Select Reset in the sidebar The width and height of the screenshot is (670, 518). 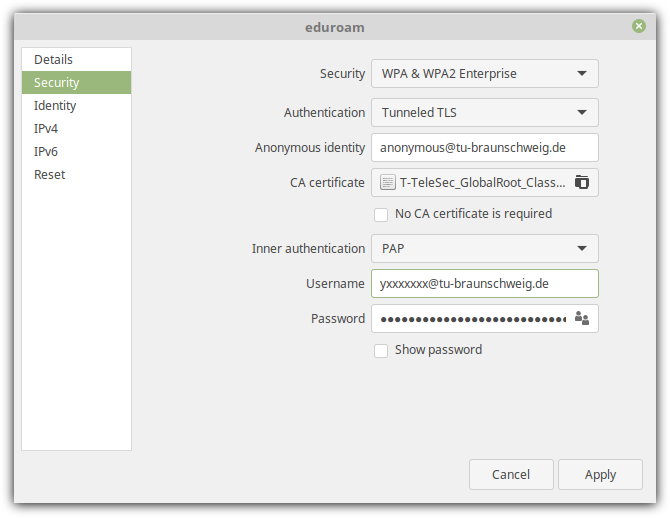coord(50,175)
